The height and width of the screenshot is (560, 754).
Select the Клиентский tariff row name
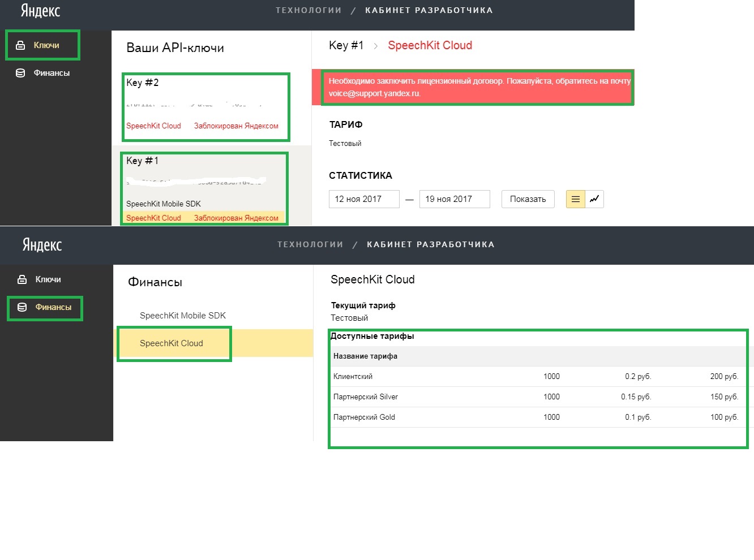point(353,377)
